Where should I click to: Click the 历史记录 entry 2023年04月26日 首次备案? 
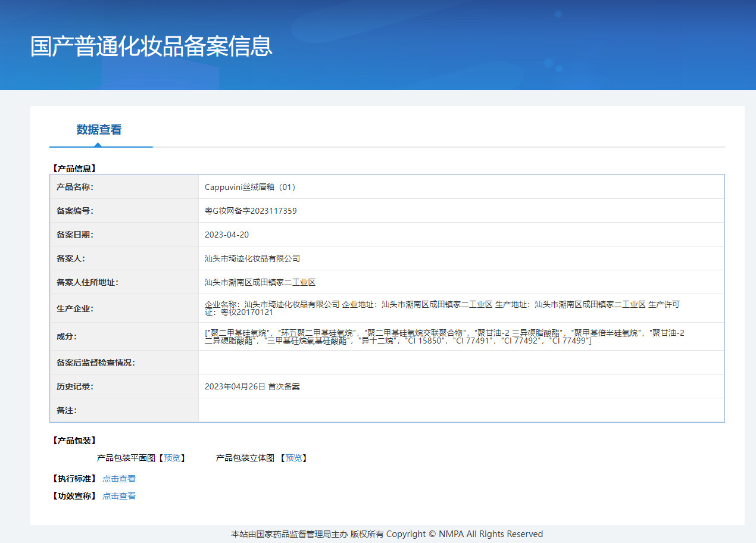(252, 386)
